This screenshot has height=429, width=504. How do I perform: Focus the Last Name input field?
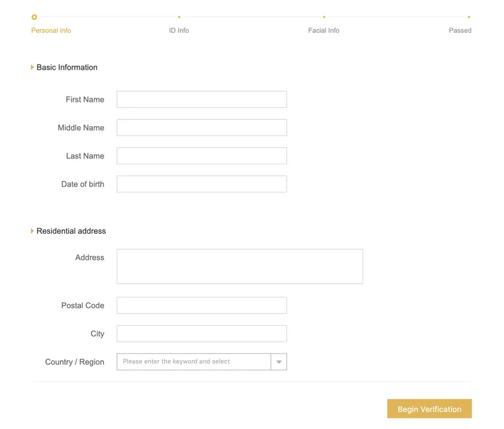tap(202, 156)
